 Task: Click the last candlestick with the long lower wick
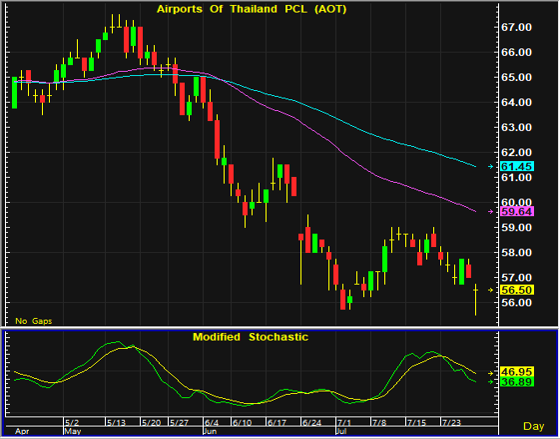click(475, 299)
